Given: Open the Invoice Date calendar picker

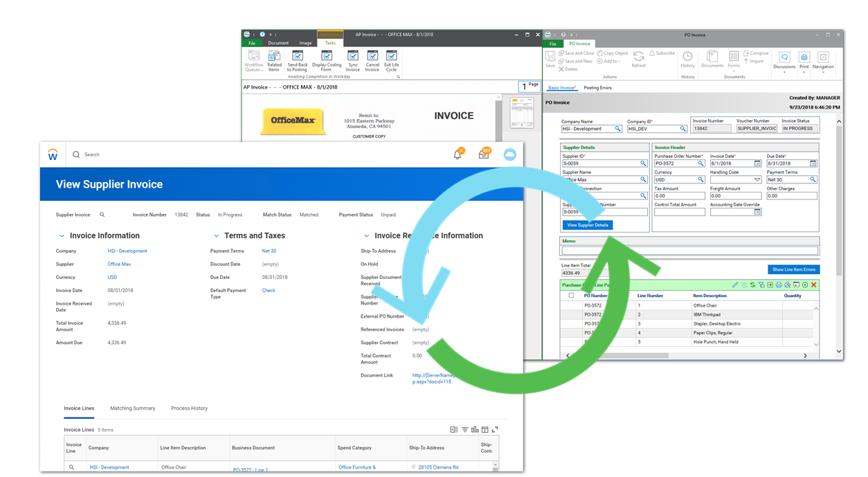Looking at the screenshot, I should click(x=757, y=163).
